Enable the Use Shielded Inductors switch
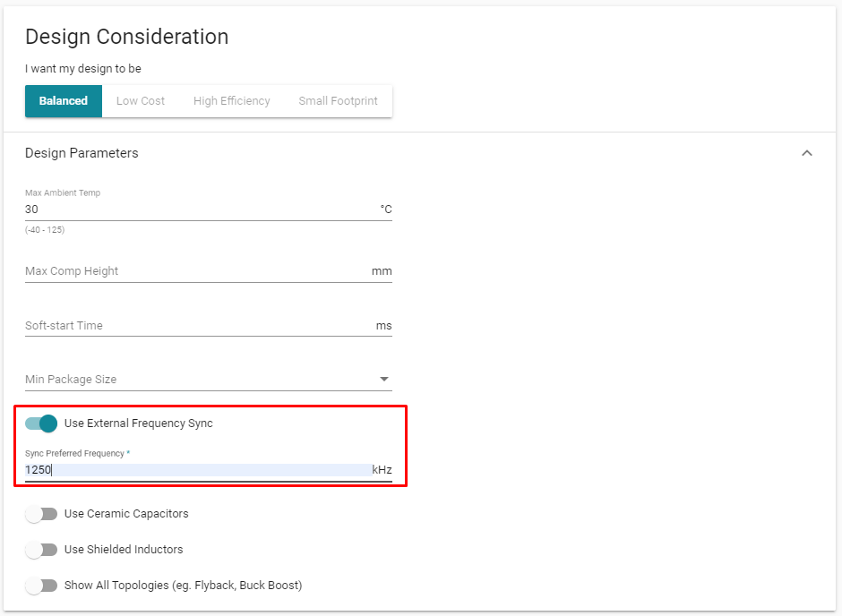The height and width of the screenshot is (616, 842). [x=41, y=550]
